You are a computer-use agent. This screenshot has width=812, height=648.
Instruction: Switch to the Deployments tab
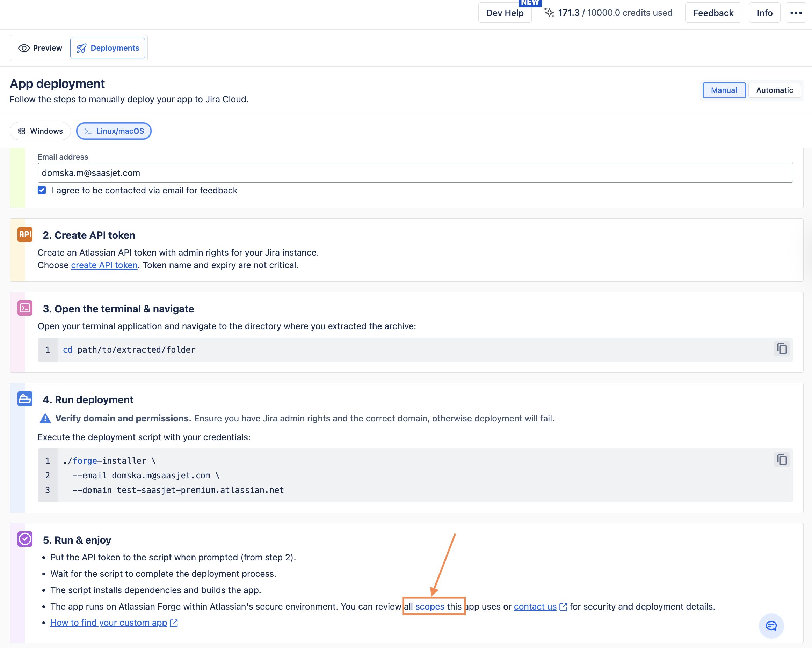[x=108, y=48]
